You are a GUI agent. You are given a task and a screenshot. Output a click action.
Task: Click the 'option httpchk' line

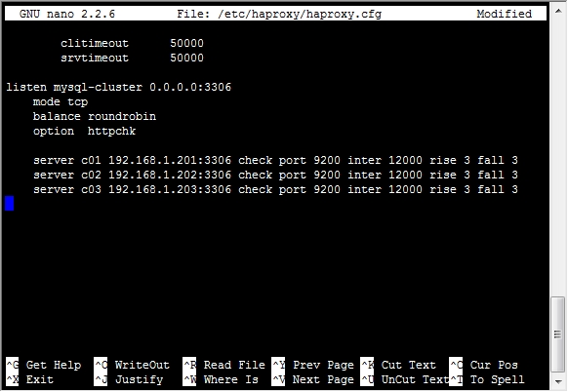pos(84,131)
